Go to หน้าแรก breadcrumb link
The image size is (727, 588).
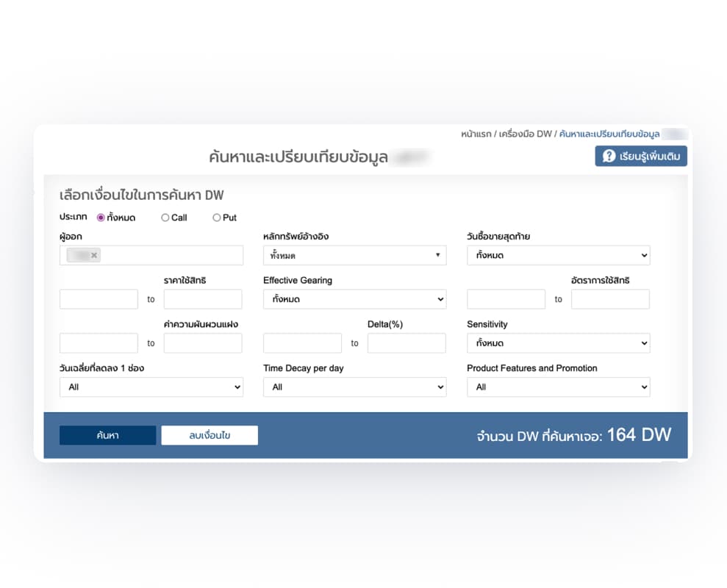476,134
